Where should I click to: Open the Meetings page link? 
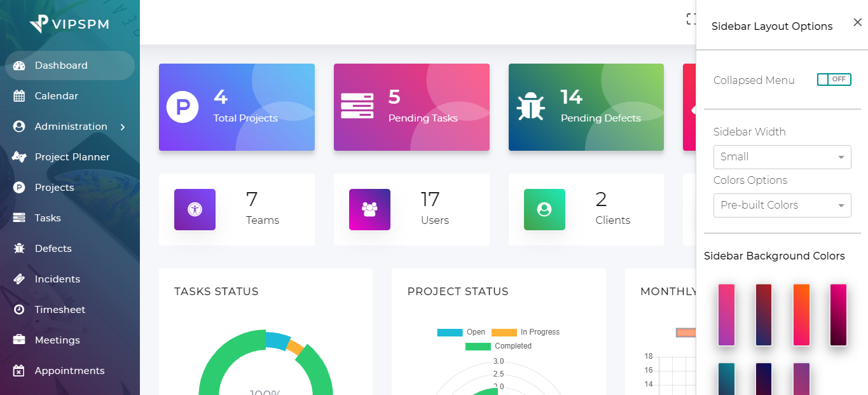click(x=57, y=340)
